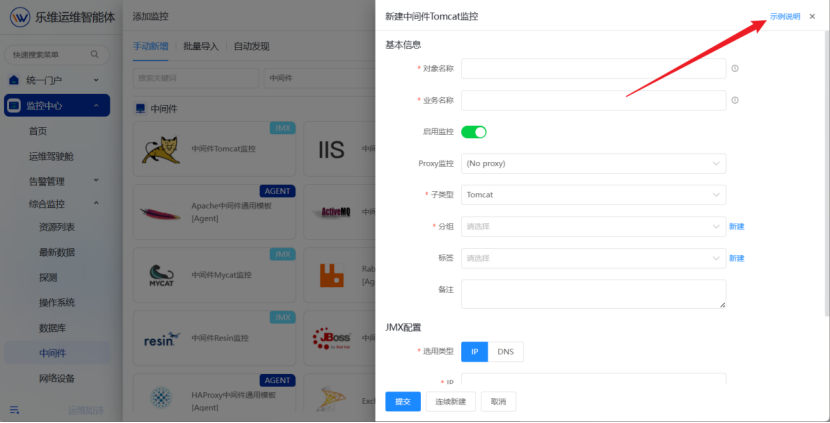Click the sidebar collapse icon at bottom left
This screenshot has height=423, width=830.
(x=15, y=410)
